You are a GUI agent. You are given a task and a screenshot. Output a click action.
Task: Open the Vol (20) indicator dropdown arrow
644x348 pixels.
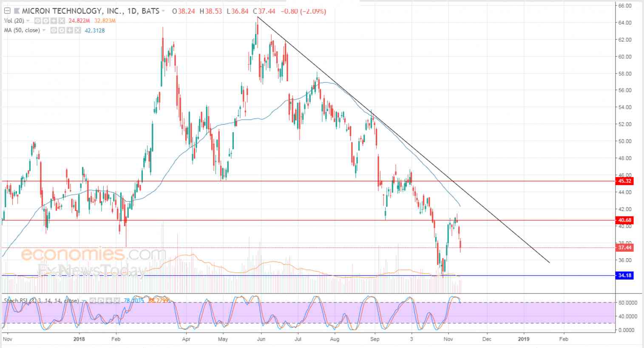coord(28,21)
